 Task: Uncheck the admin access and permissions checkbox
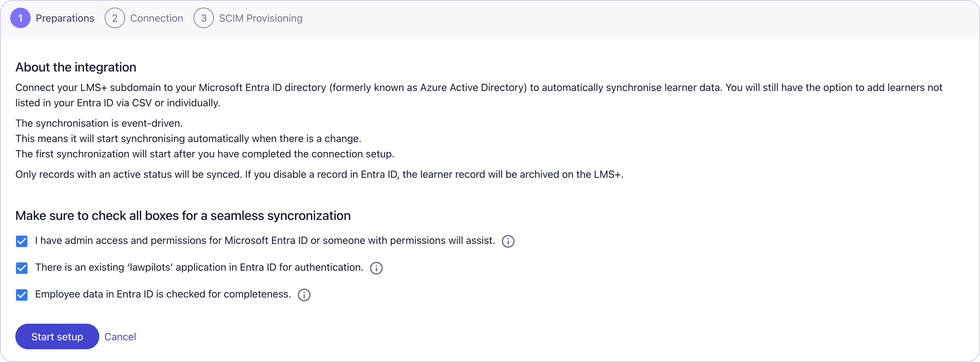[x=22, y=241]
